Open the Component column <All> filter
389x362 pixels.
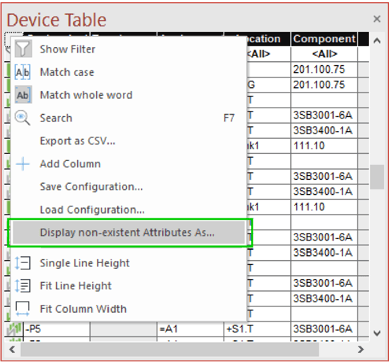click(x=324, y=54)
